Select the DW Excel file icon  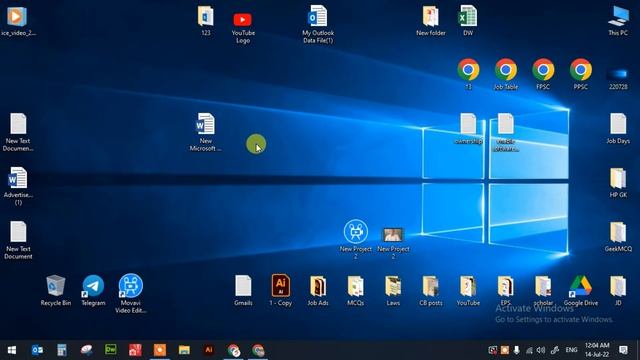pyautogui.click(x=468, y=17)
